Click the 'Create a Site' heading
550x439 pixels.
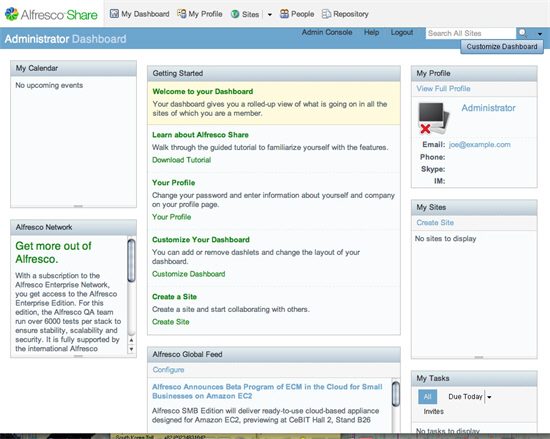coord(174,297)
